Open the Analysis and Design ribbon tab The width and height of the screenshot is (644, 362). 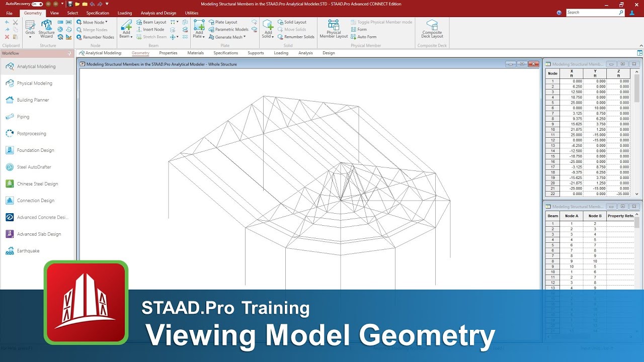[158, 13]
